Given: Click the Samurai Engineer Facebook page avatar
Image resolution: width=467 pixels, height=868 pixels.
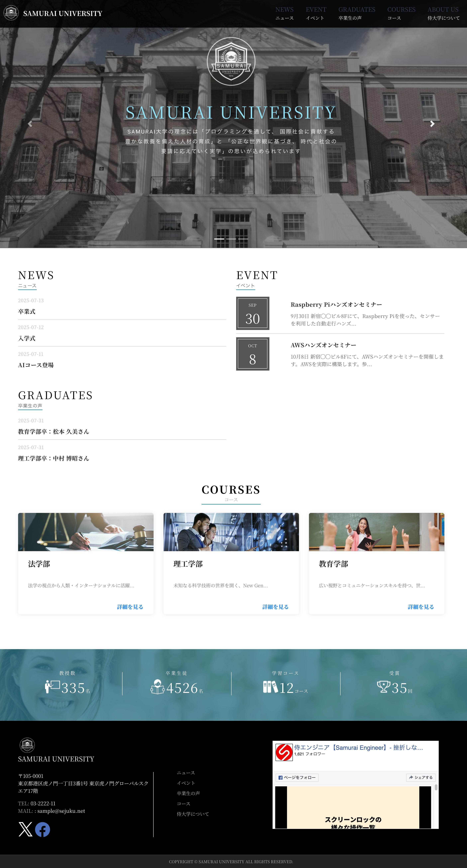Looking at the screenshot, I should point(284,752).
